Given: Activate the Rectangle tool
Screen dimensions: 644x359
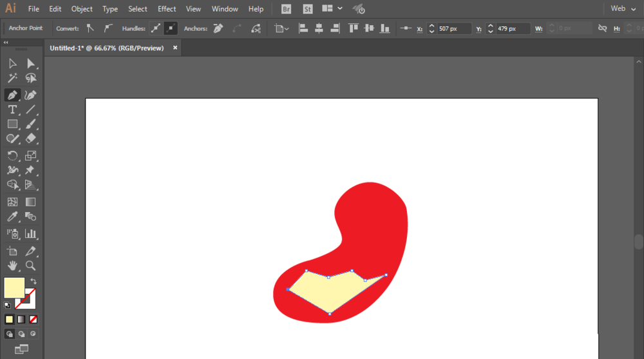Looking at the screenshot, I should (x=12, y=124).
